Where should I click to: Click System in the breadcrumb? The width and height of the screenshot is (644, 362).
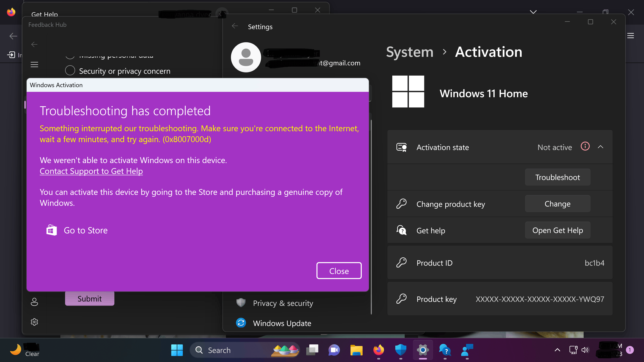coord(410,52)
